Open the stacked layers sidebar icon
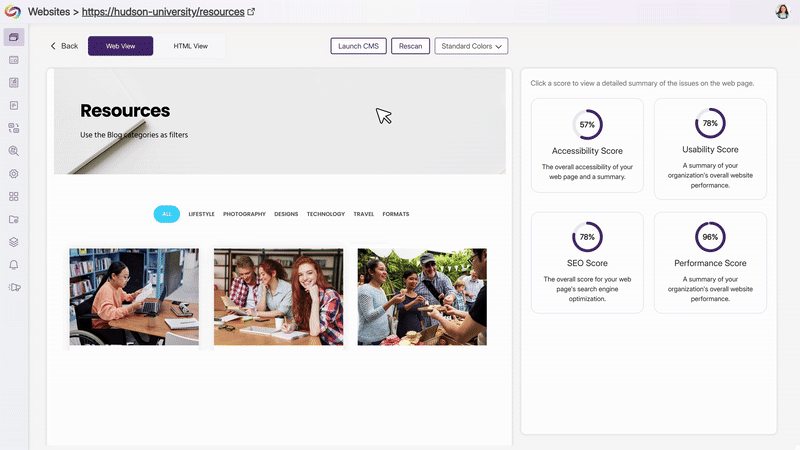800x450 pixels. (x=14, y=242)
